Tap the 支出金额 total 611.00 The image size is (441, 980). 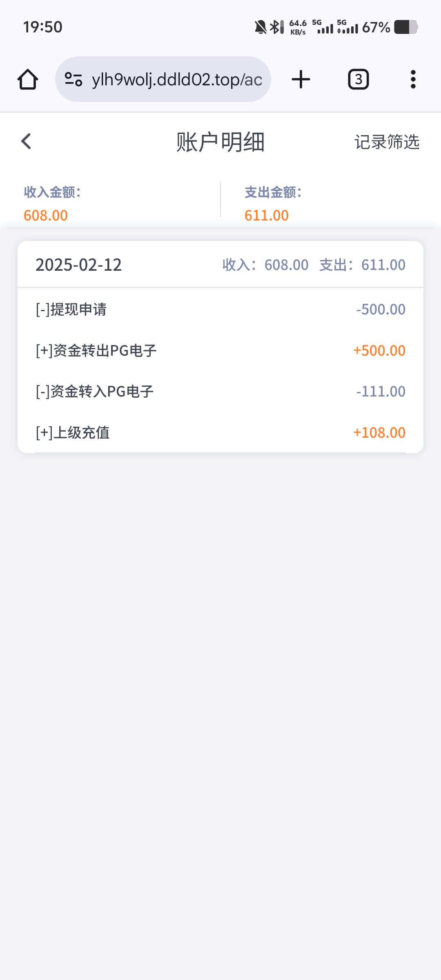(267, 215)
